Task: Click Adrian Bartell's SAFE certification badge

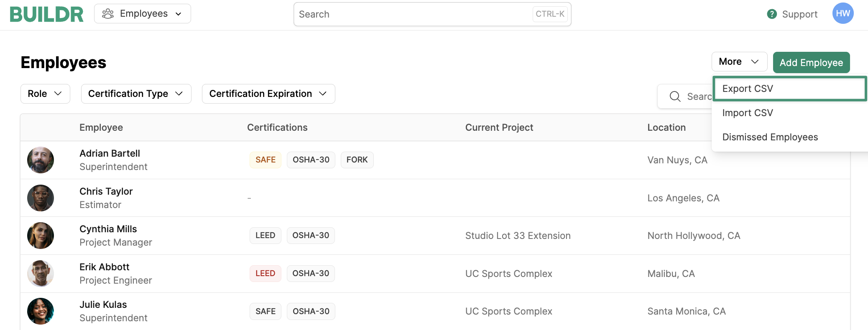Action: pyautogui.click(x=266, y=160)
